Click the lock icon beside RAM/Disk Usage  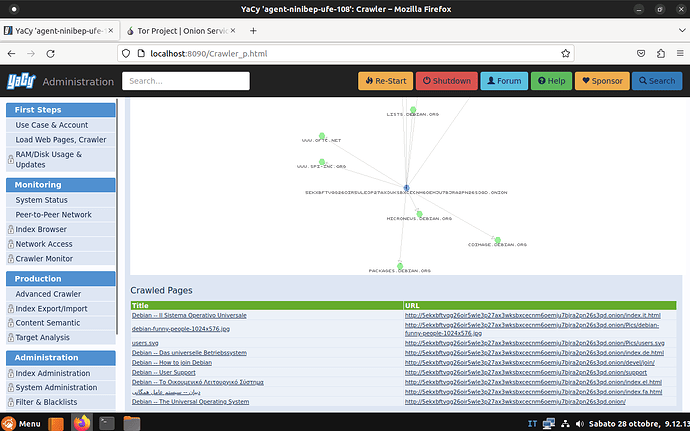(x=11, y=159)
